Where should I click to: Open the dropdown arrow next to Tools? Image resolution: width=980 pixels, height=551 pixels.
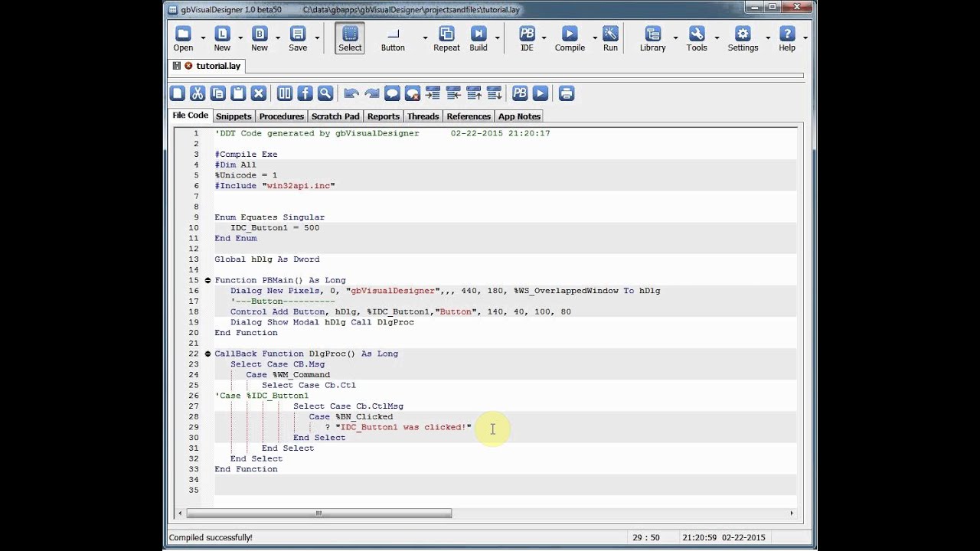[x=717, y=37]
